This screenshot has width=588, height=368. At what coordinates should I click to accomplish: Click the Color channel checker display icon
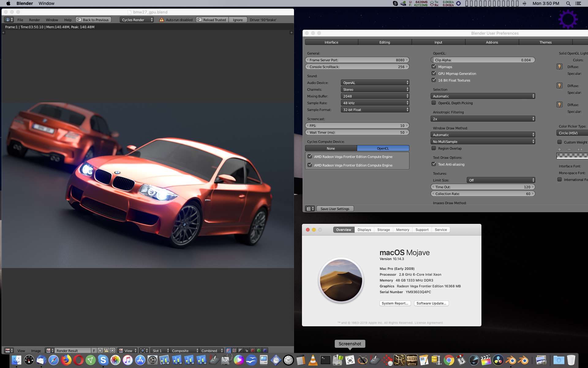(x=234, y=351)
